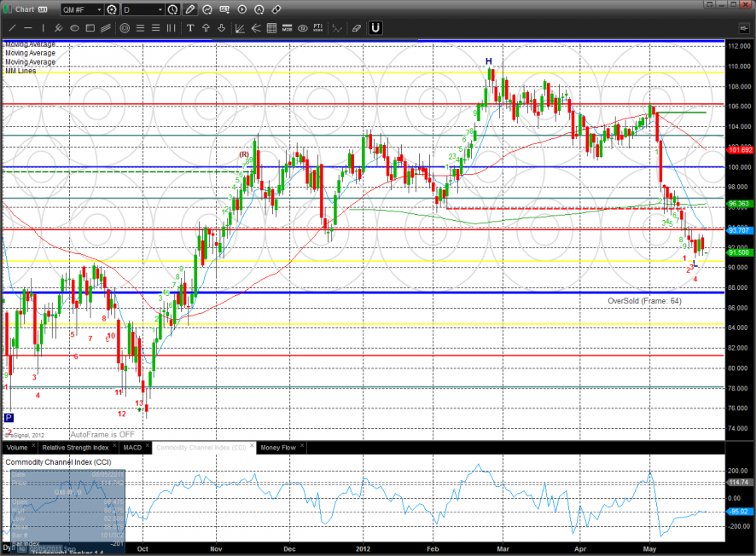Click the MM Lines study label
Viewport: 756px width, 556px height.
pos(19,71)
